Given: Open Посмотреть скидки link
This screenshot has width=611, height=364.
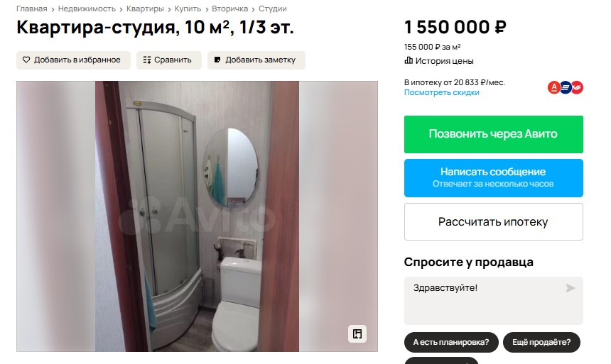Looking at the screenshot, I should click(x=441, y=93).
